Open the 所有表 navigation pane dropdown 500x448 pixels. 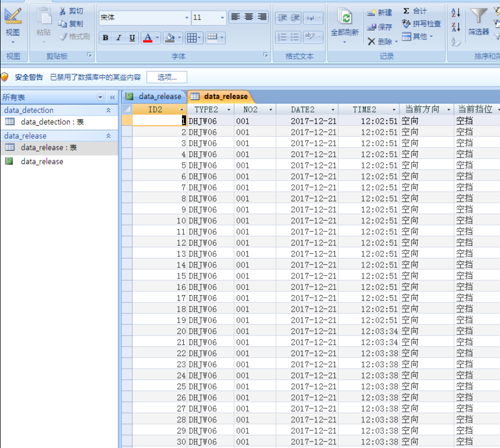(100, 97)
